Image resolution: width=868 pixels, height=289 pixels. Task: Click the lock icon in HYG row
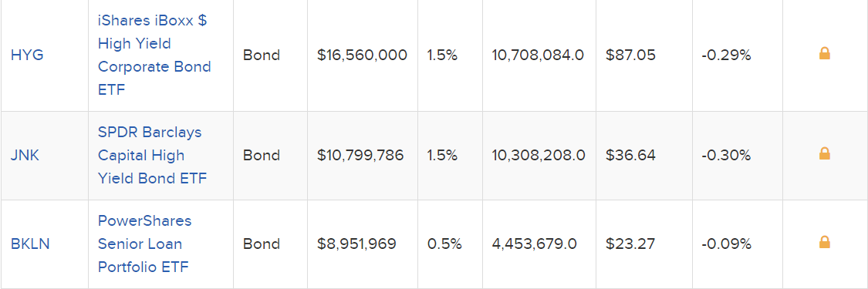click(824, 54)
